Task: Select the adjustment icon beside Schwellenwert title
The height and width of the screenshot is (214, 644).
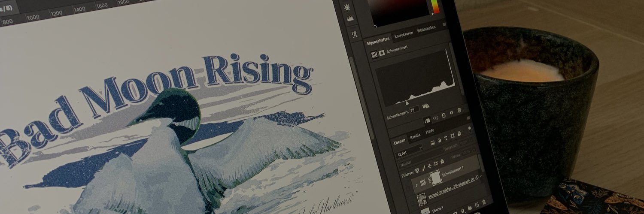Action: click(x=374, y=54)
